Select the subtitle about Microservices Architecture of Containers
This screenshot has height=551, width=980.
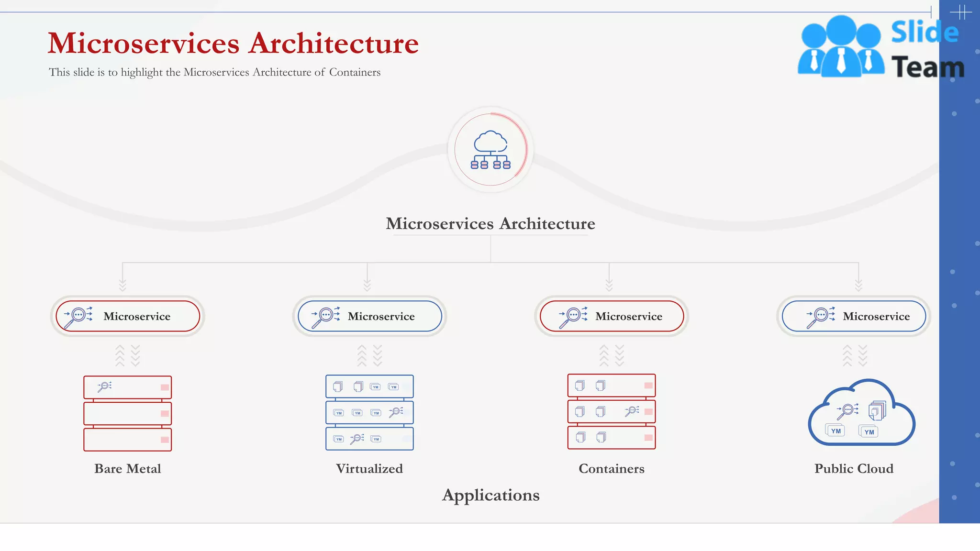(214, 72)
